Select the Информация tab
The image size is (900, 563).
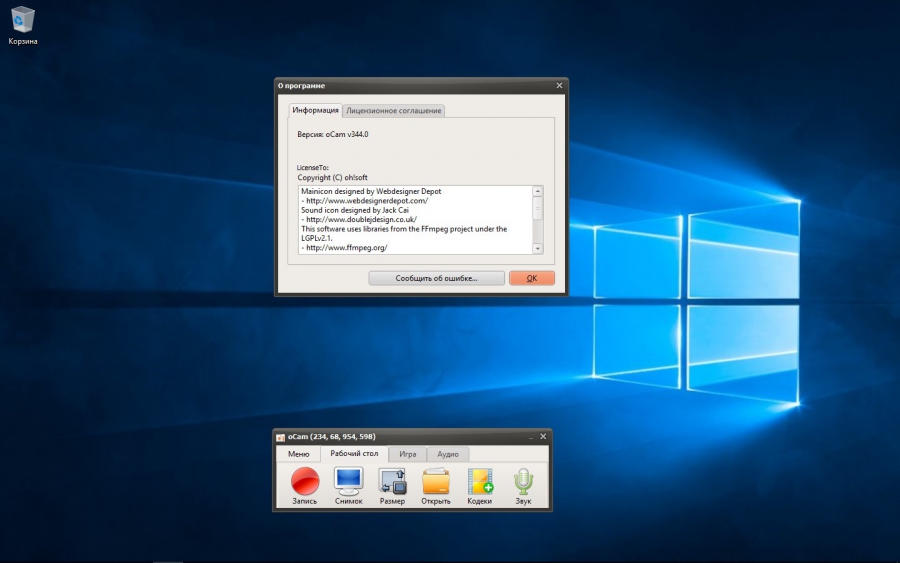click(x=316, y=110)
